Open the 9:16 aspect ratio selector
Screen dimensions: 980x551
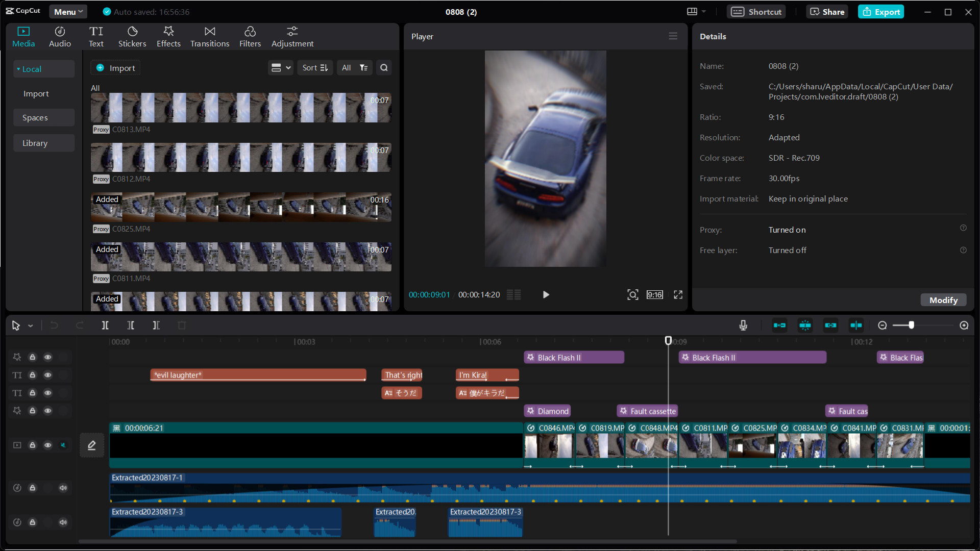point(654,295)
